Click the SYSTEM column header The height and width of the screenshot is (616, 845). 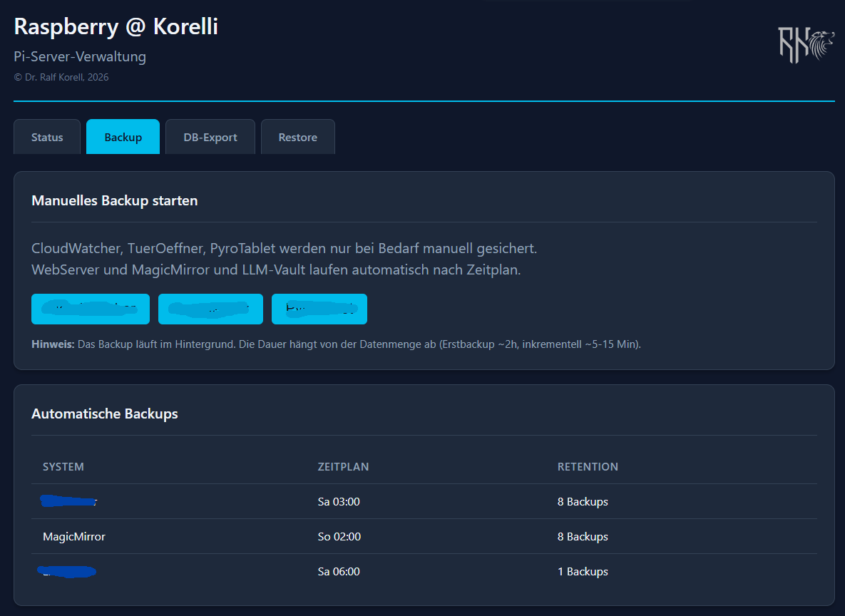pyautogui.click(x=63, y=467)
